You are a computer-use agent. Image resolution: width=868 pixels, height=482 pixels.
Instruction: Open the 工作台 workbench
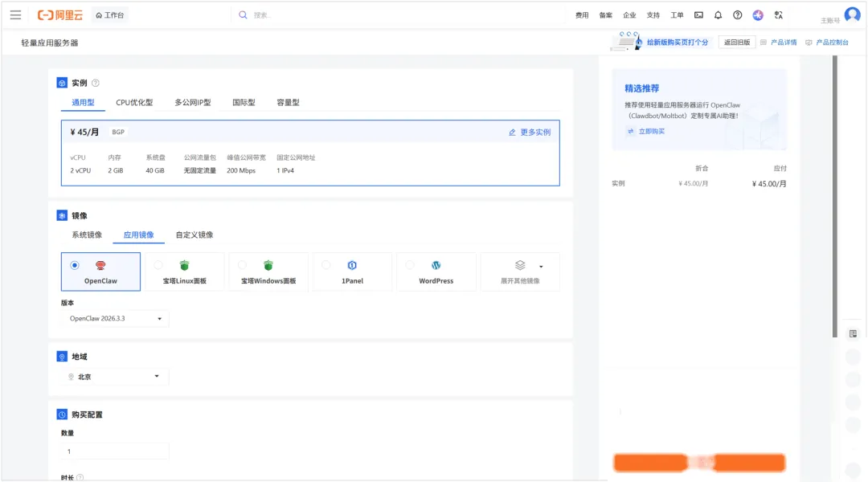109,15
